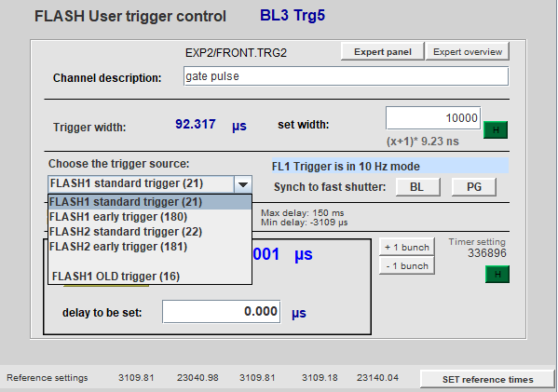
Task: Click SET reference times button
Action: (487, 379)
